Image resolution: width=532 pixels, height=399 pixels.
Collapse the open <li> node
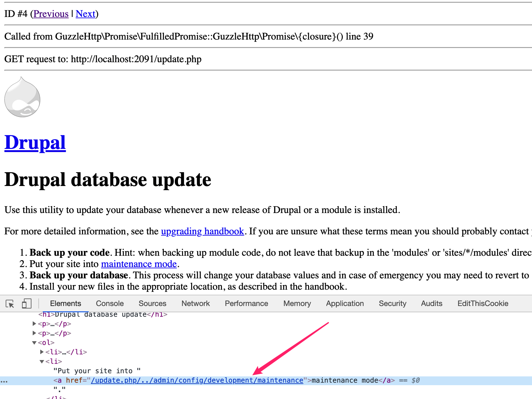point(42,361)
